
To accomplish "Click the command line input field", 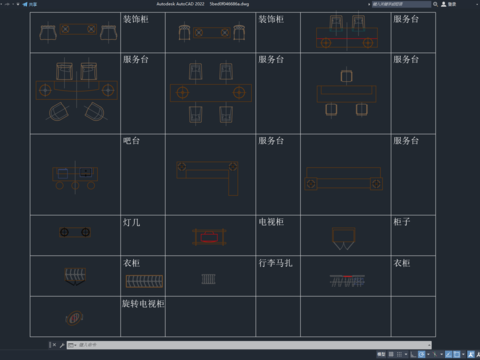I will click(x=249, y=345).
